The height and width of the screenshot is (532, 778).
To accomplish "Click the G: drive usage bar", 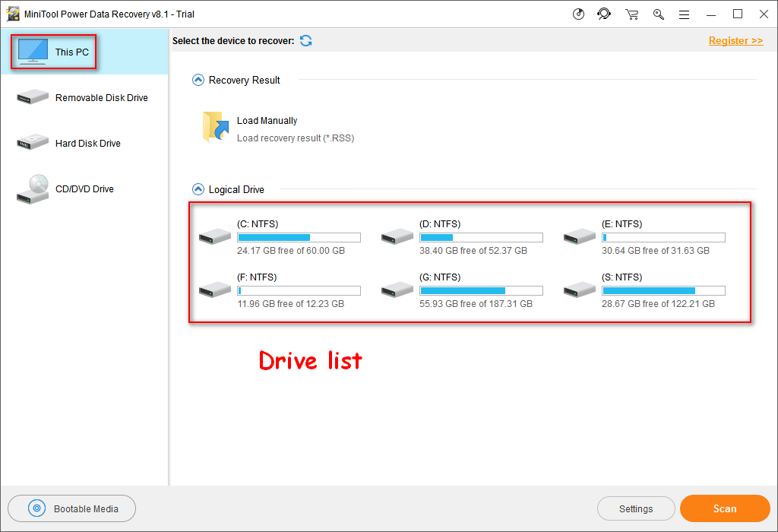I will [x=481, y=290].
